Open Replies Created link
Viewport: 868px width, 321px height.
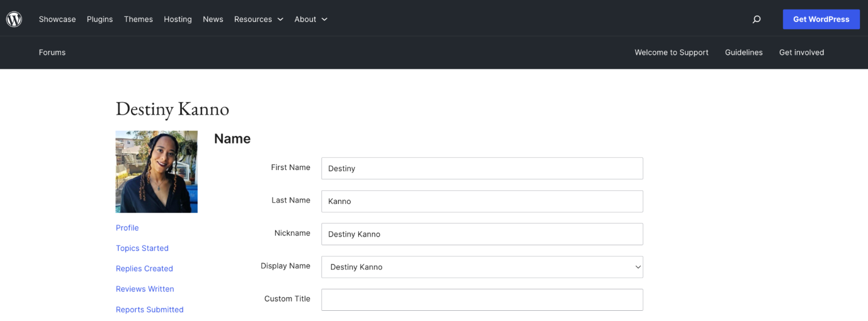click(144, 268)
